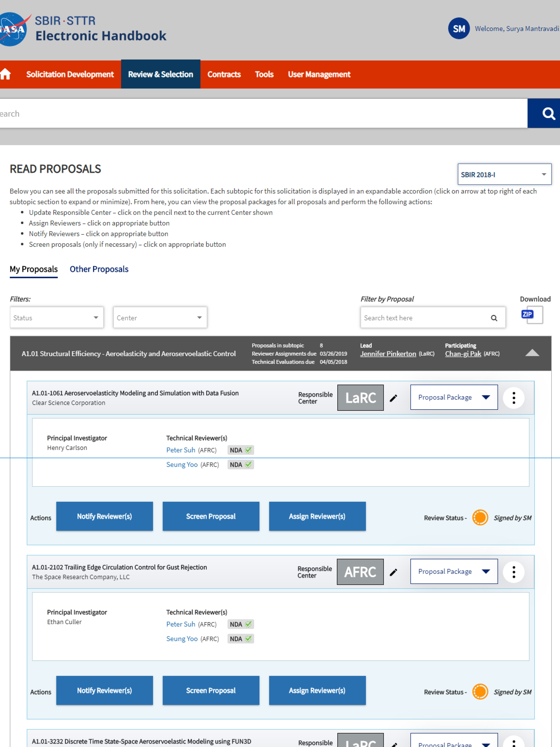The height and width of the screenshot is (747, 560).
Task: Click Notify Reviewer(s) for A1.01-2102
Action: (104, 690)
